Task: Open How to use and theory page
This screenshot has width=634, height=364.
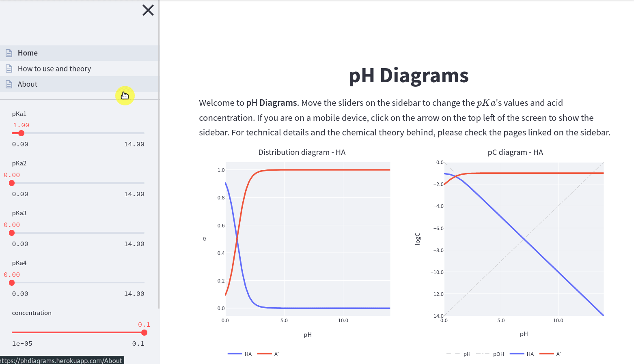Action: 54,69
